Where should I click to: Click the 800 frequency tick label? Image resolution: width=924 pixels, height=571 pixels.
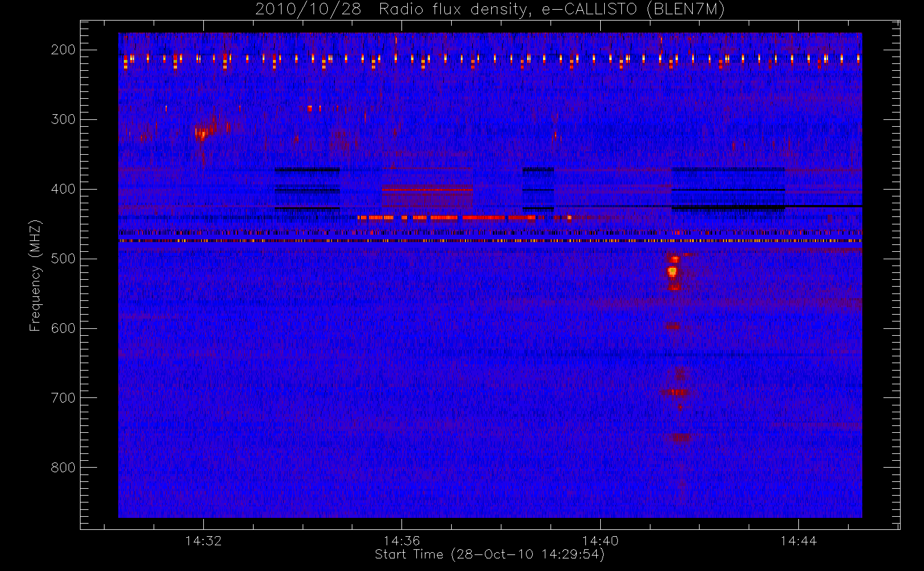(63, 468)
